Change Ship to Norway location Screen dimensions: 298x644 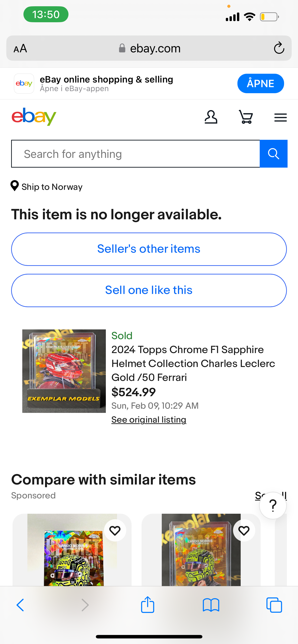click(47, 186)
